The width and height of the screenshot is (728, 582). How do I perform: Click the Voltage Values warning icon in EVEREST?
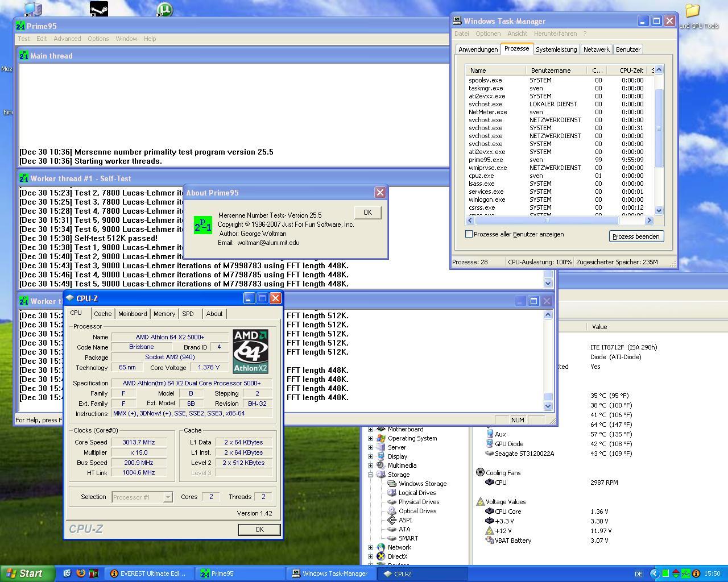pyautogui.click(x=480, y=502)
